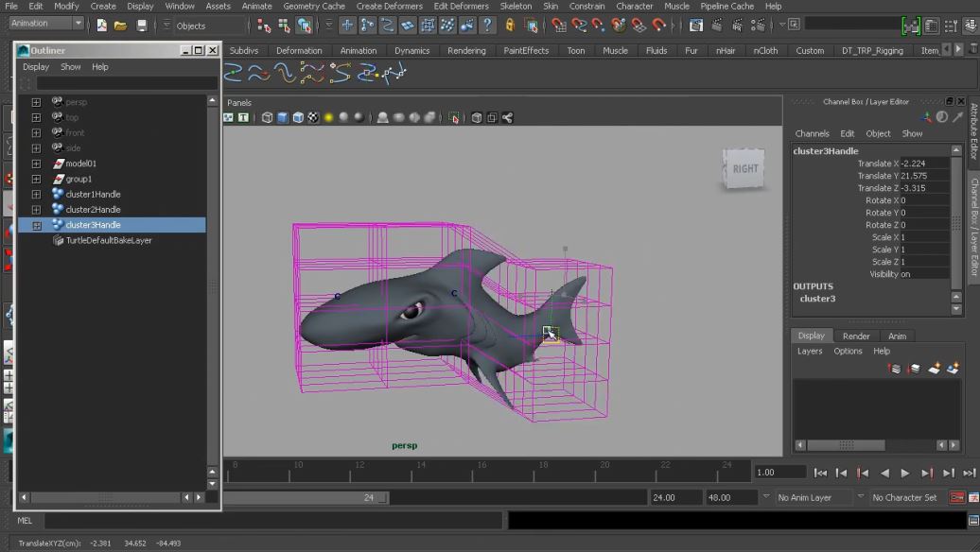Click the Layer Editor horizontal scrollbar
This screenshot has height=552, width=980.
pos(846,445)
